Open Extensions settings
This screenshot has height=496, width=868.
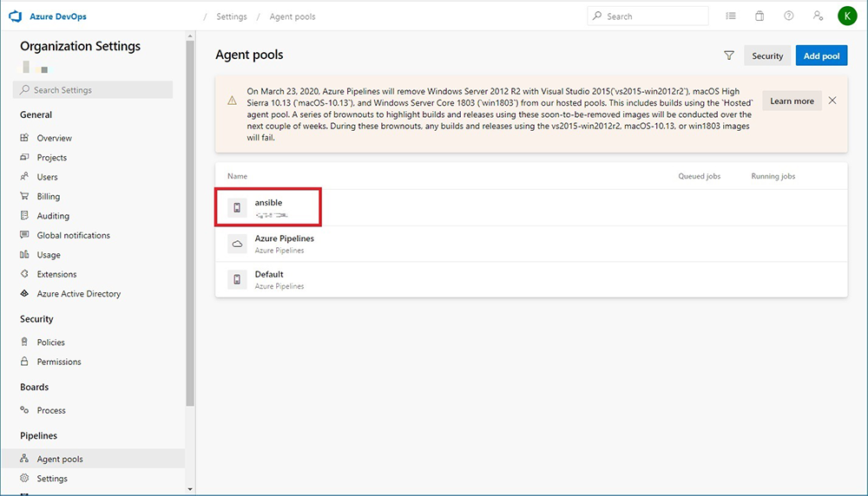click(56, 274)
